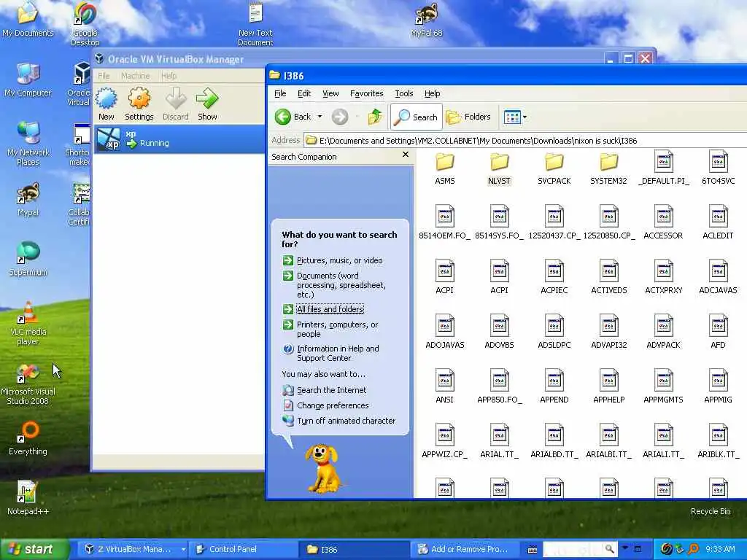Open the File menu in I386 window
747x560 pixels.
click(x=280, y=93)
